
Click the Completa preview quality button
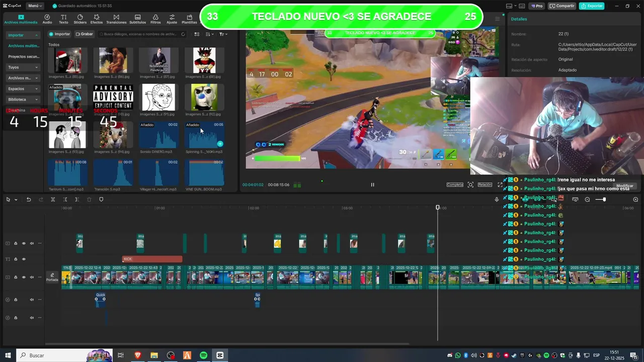click(455, 185)
